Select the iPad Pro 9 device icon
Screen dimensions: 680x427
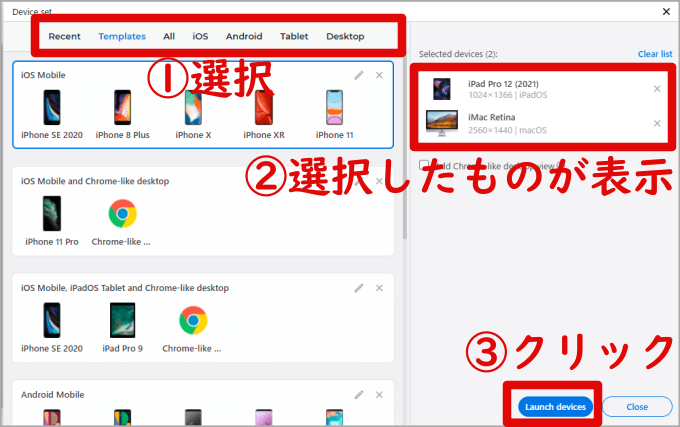pyautogui.click(x=122, y=320)
